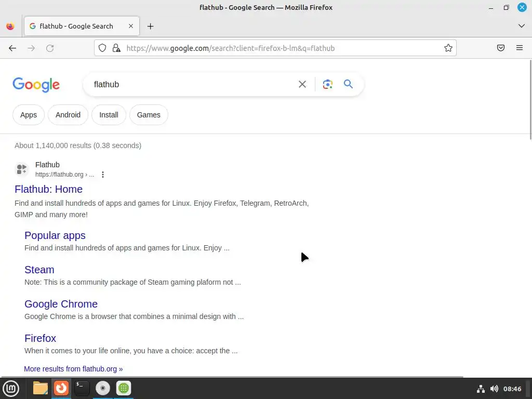Open three-dot menu about this result
532x399 pixels.
pos(103,175)
